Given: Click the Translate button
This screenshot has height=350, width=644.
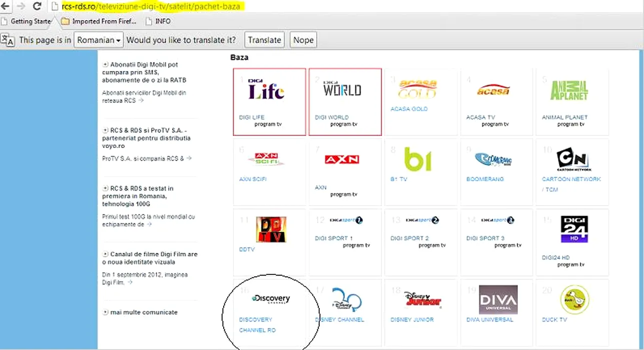Looking at the screenshot, I should click(265, 40).
